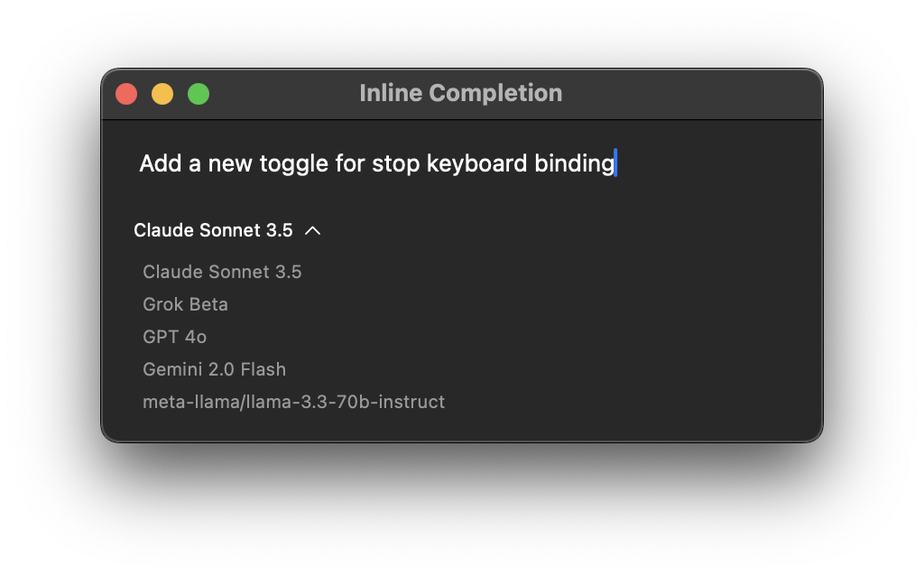Select Claude Sonnet 3.5 list entry
Image resolution: width=924 pixels, height=576 pixels.
[x=222, y=272]
